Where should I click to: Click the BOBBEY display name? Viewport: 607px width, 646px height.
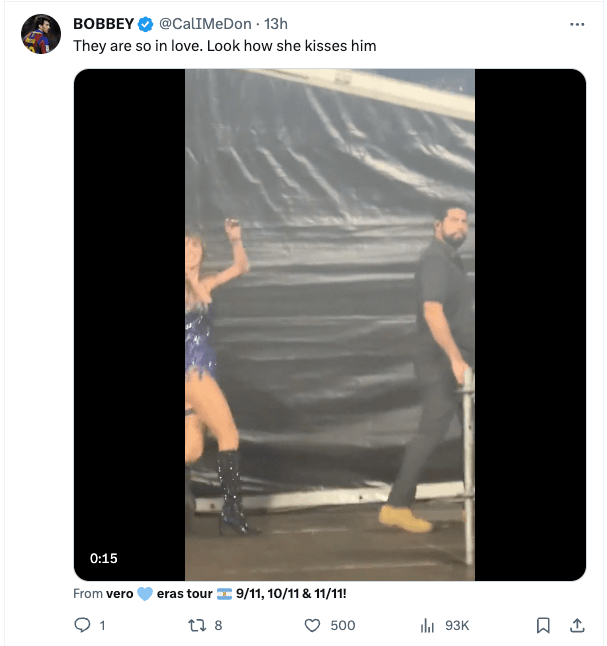pyautogui.click(x=103, y=24)
